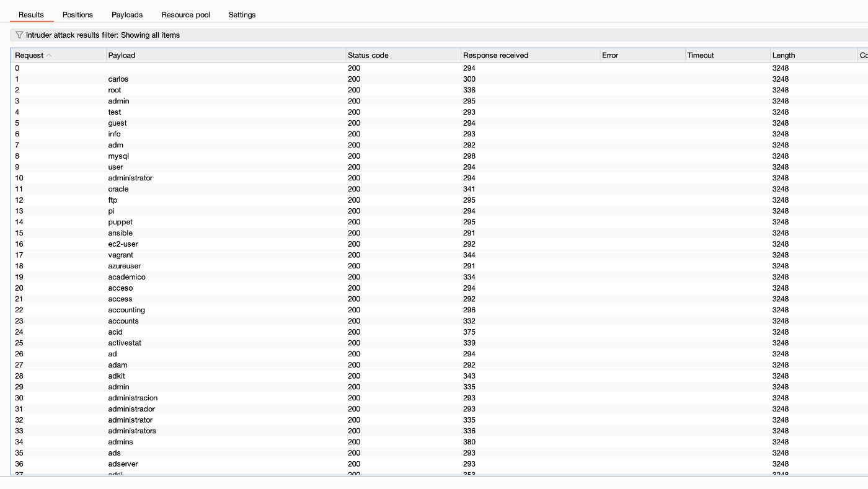868x489 pixels.
Task: Select the azureuser payload row
Action: (x=439, y=266)
